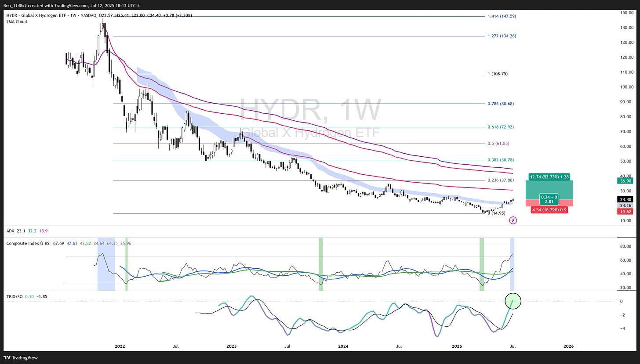Open the TradingView logo link
This screenshot has width=640, height=364.
tap(21, 357)
